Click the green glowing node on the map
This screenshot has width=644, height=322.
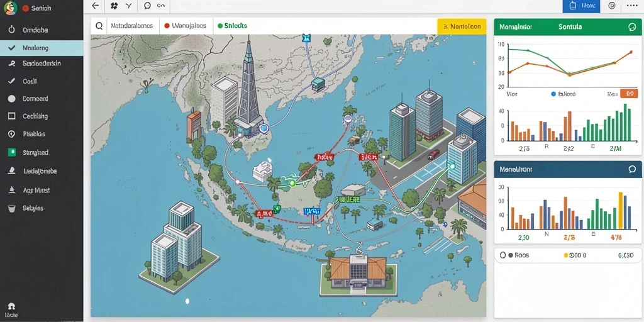click(x=292, y=183)
